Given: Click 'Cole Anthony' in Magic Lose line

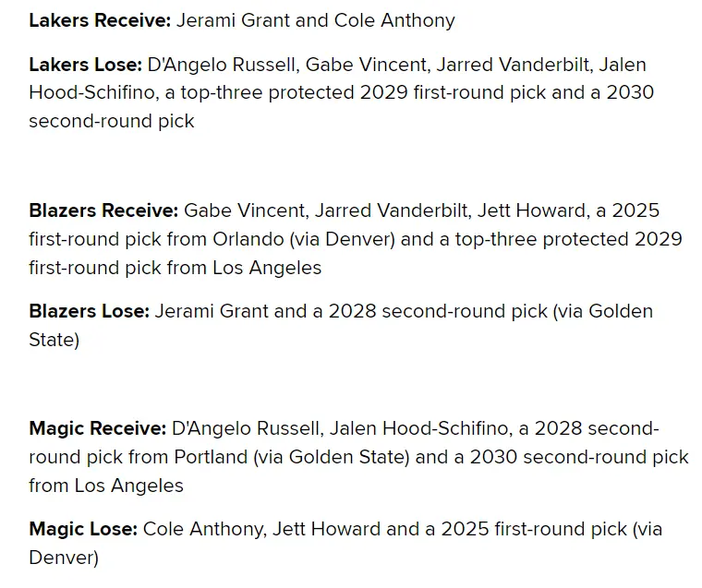Looking at the screenshot, I should pos(205,529).
